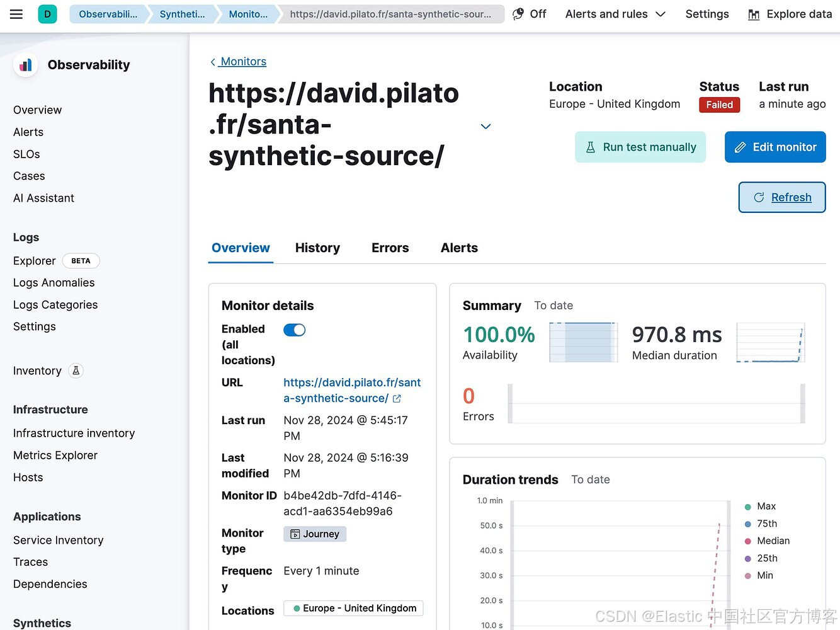Viewport: 840px width, 630px height.
Task: Click the Monitor ID value b4be42db-7dfd-4146
Action: click(343, 504)
